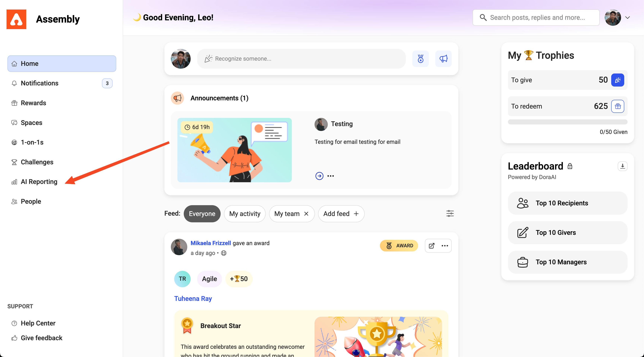Click the announcement megaphone icon in composer
Viewport: 644px width, 357px height.
(x=443, y=59)
